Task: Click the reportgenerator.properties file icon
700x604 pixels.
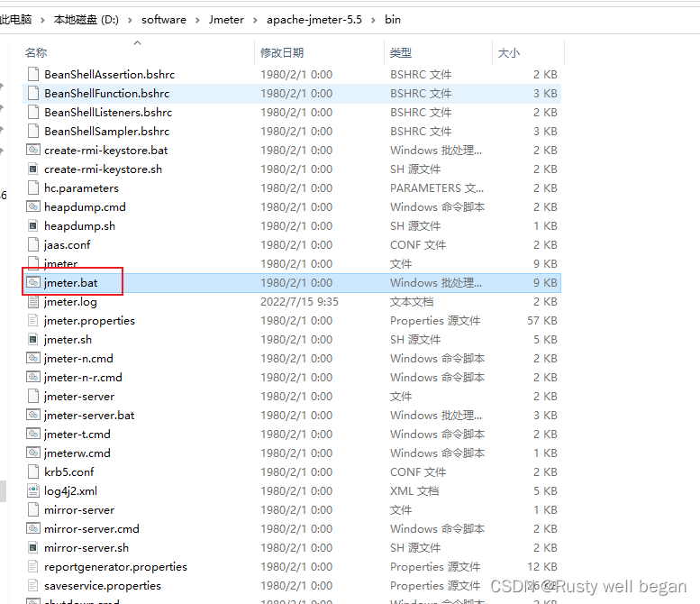Action: [x=33, y=566]
